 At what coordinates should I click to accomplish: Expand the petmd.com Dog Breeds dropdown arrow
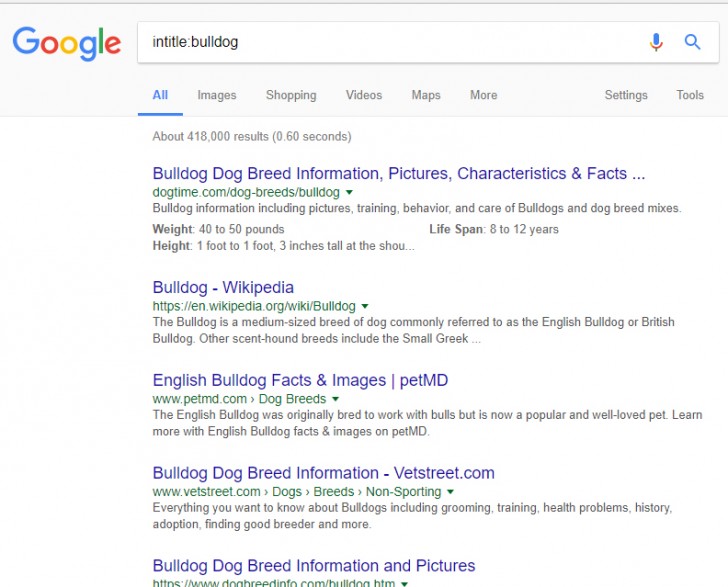(x=336, y=399)
